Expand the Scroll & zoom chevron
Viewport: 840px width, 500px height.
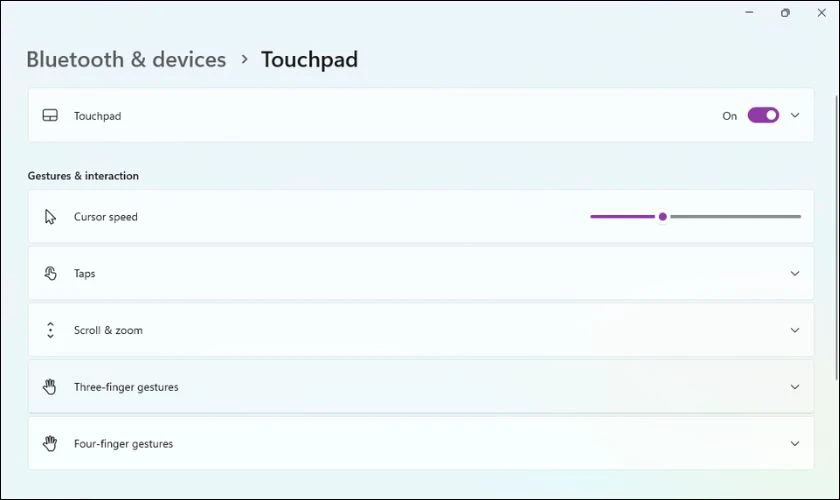pos(795,330)
